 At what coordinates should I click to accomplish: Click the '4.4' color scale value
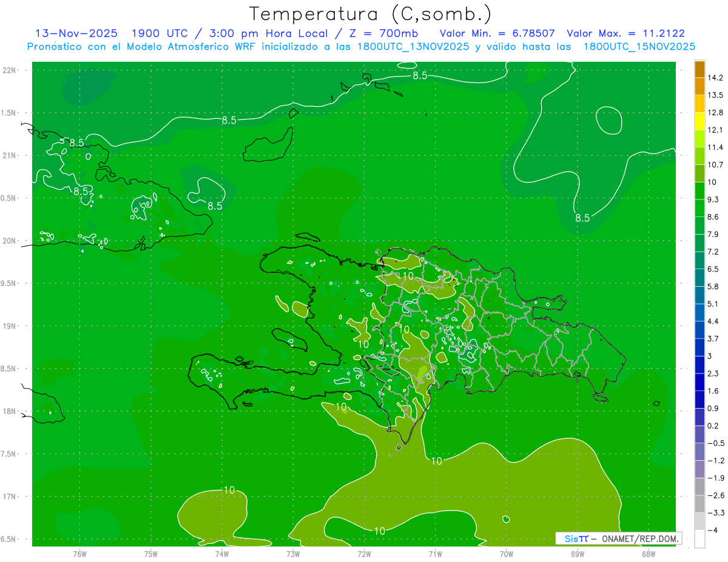click(713, 321)
